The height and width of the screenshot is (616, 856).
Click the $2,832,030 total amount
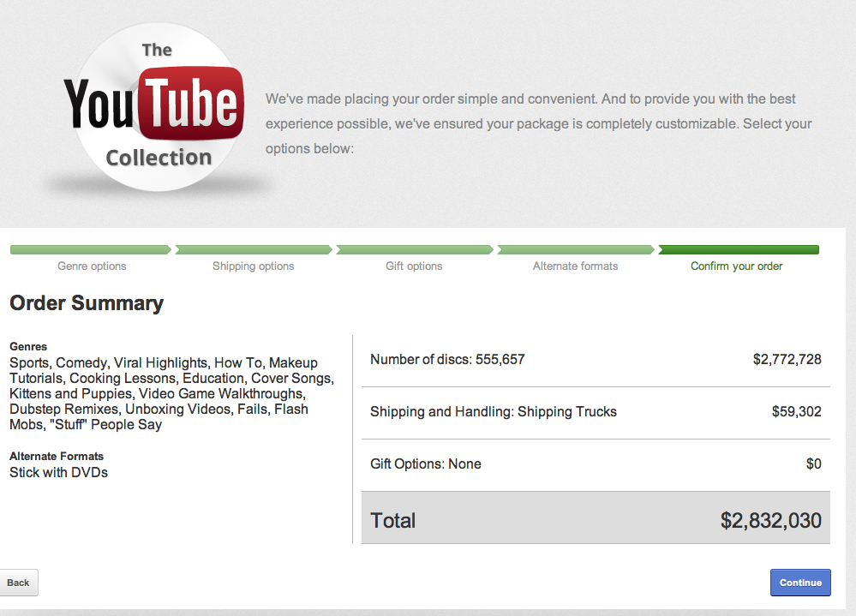(x=771, y=521)
